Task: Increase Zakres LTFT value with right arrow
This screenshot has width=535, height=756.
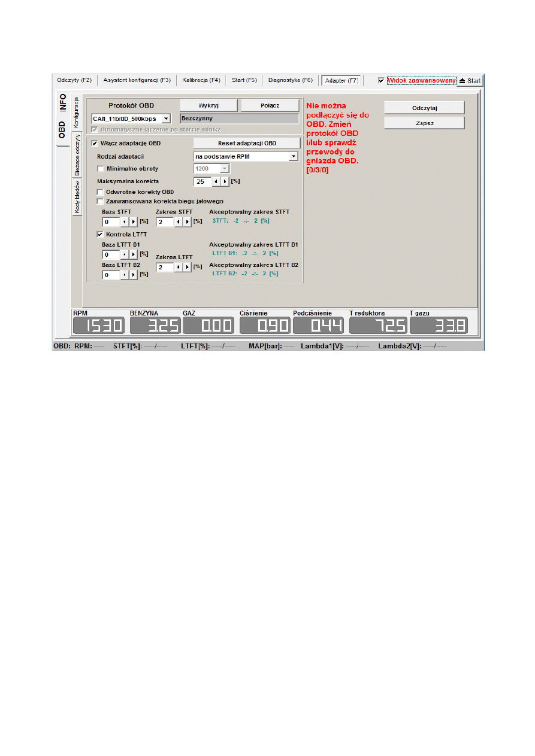Action: click(x=187, y=268)
